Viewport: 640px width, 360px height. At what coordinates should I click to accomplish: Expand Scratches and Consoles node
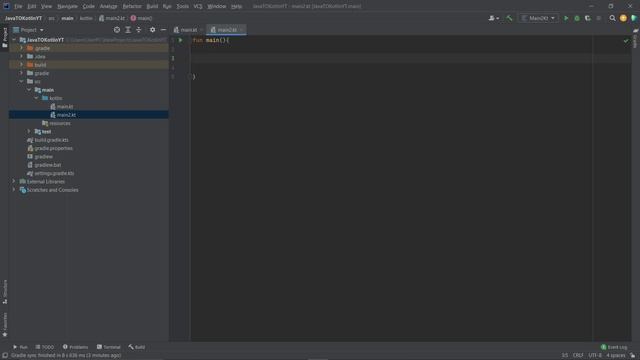pyautogui.click(x=14, y=190)
